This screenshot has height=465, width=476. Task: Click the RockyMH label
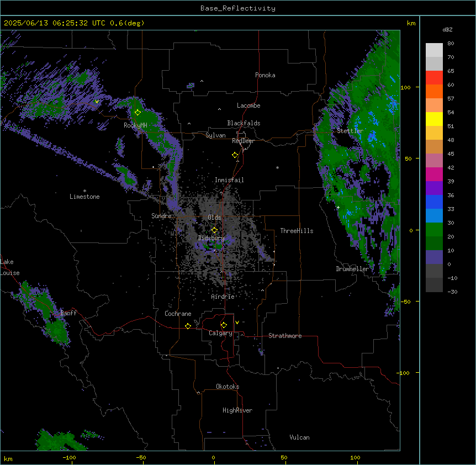[x=135, y=125]
